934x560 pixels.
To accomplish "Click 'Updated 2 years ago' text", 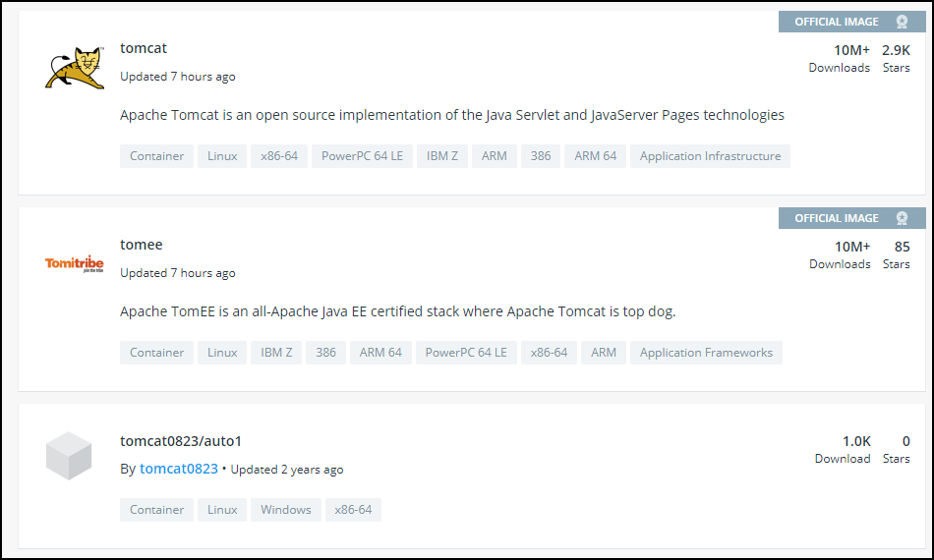I will tap(287, 470).
